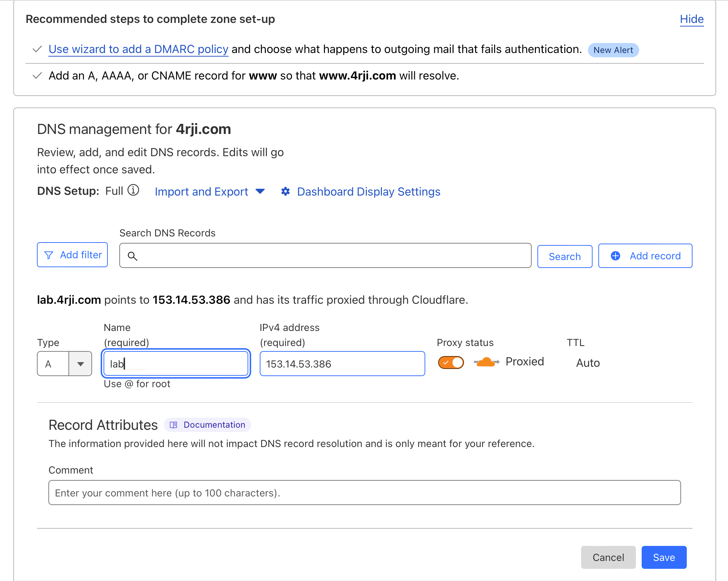Click the Comment text field

[x=364, y=493]
